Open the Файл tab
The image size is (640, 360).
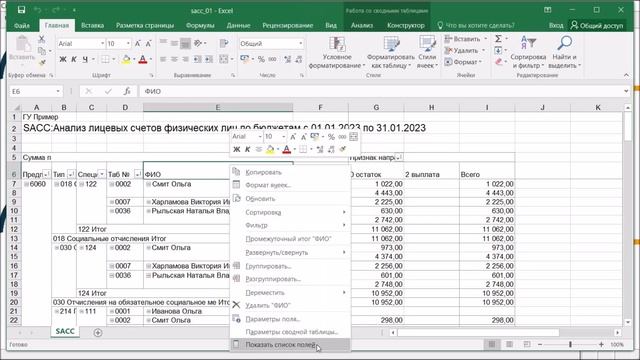click(x=22, y=25)
